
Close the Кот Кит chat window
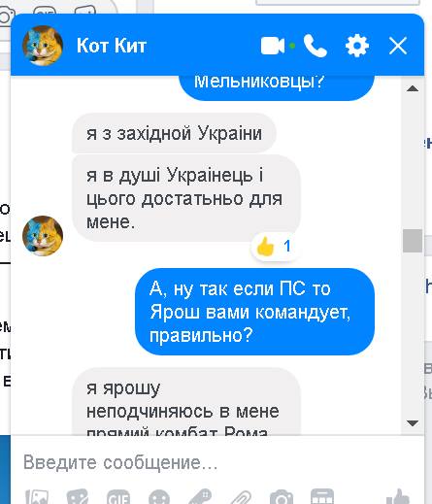pos(398,46)
